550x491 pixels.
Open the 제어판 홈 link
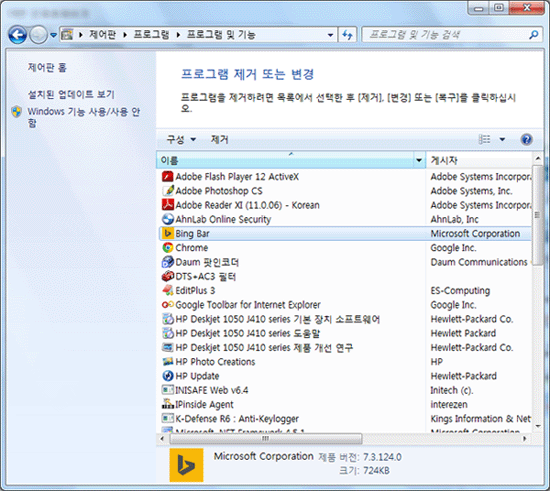47,67
